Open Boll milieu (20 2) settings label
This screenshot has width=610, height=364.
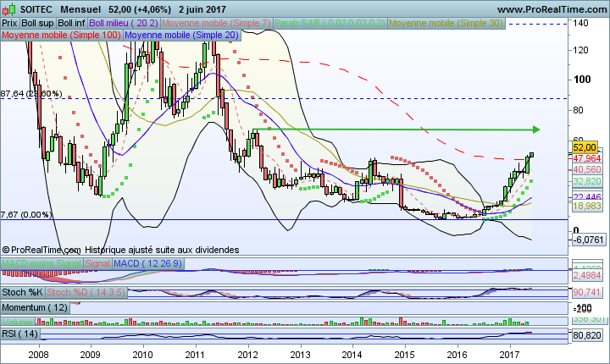pos(124,24)
